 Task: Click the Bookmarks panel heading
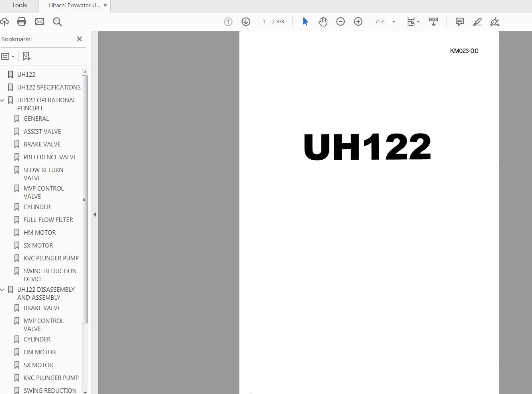[16, 39]
